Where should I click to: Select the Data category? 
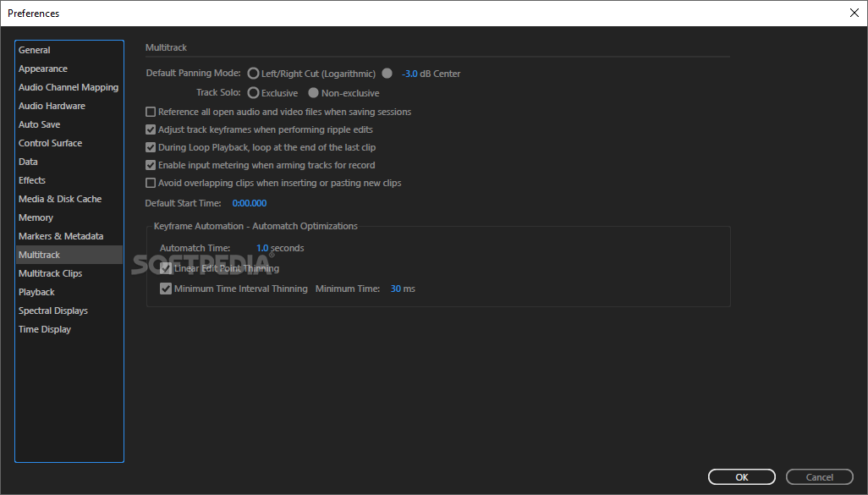[x=69, y=162]
